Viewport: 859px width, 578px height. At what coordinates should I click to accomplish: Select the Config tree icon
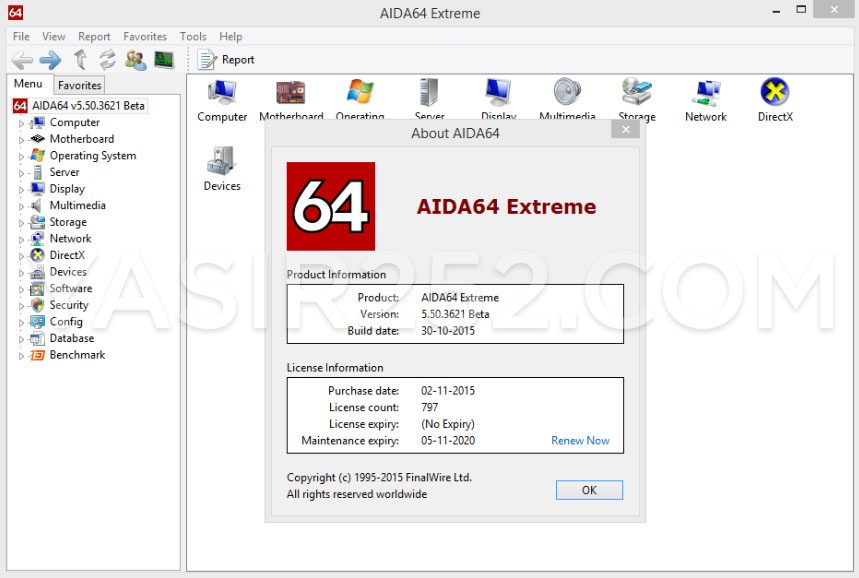tap(37, 322)
